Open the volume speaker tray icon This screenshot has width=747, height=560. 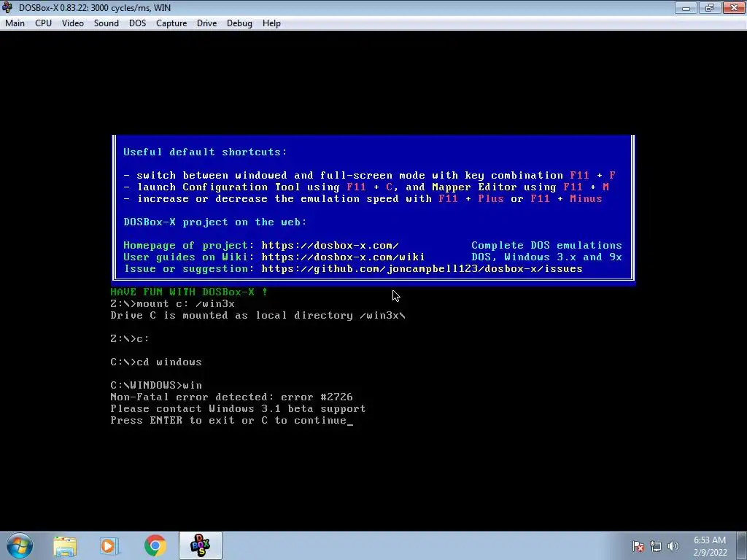(673, 546)
